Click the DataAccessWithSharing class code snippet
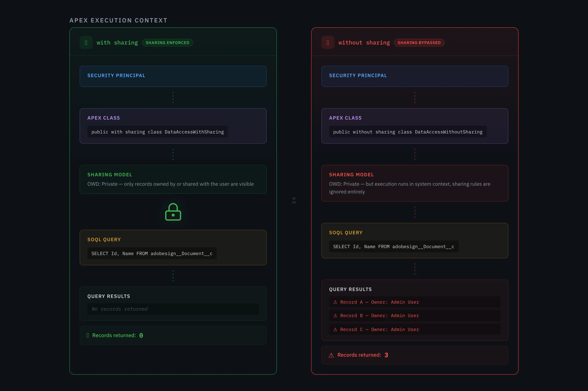The height and width of the screenshot is (391, 588). [157, 132]
